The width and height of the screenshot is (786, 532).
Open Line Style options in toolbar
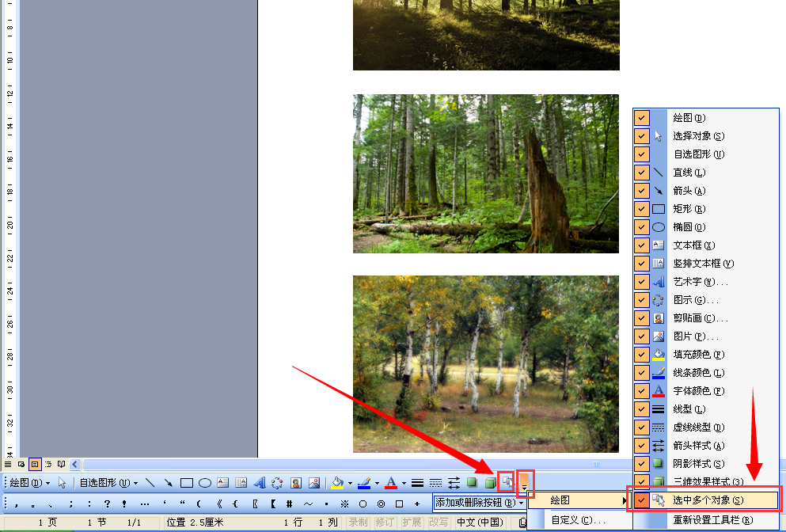pyautogui.click(x=418, y=483)
